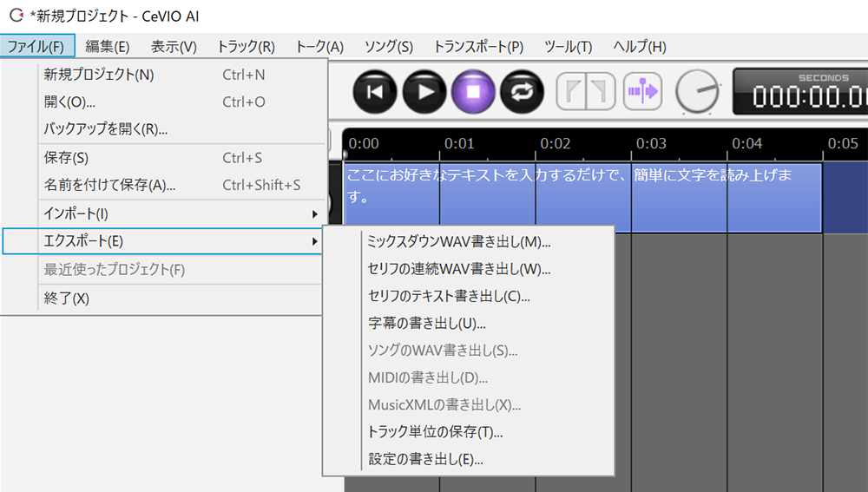
Task: Expand the エクスポート(E) submenu
Action: tap(162, 241)
